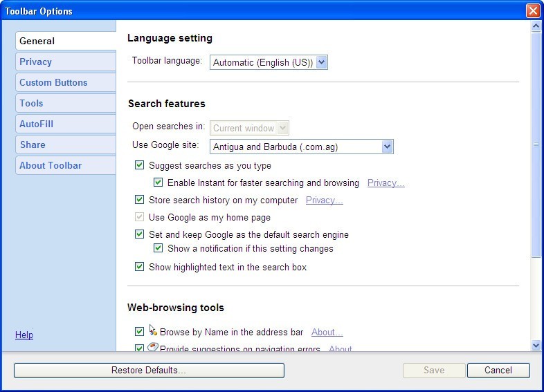Go to the About Toolbar tab
Image resolution: width=544 pixels, height=392 pixels.
pyautogui.click(x=51, y=165)
